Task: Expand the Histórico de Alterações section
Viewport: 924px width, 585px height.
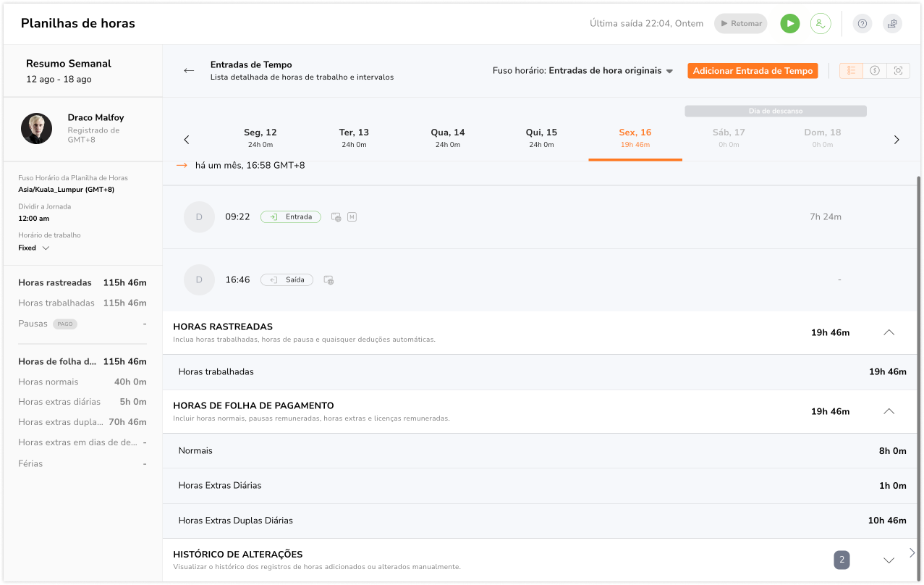Action: click(x=889, y=560)
